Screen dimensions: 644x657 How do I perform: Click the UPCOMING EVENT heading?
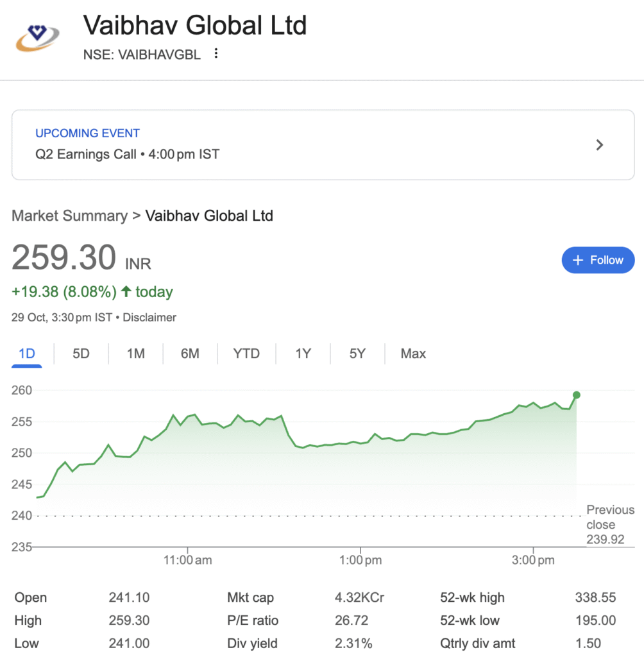coord(87,133)
